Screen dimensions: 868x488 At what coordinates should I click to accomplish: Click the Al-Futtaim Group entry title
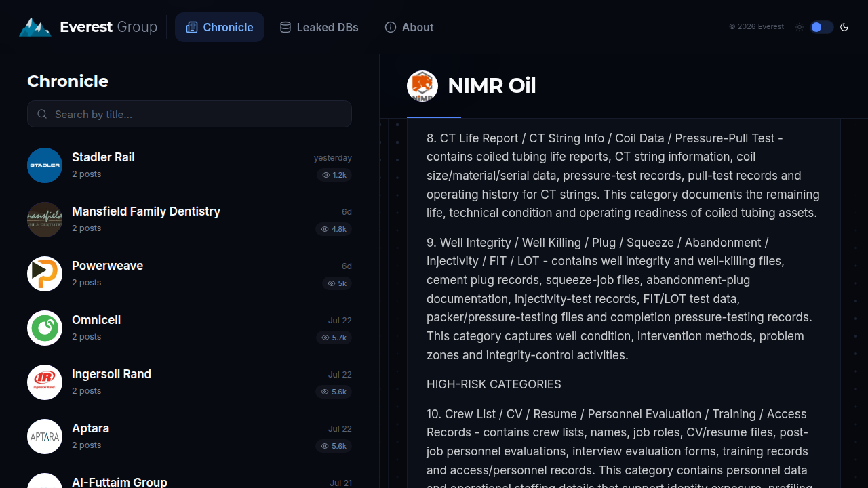tap(119, 482)
